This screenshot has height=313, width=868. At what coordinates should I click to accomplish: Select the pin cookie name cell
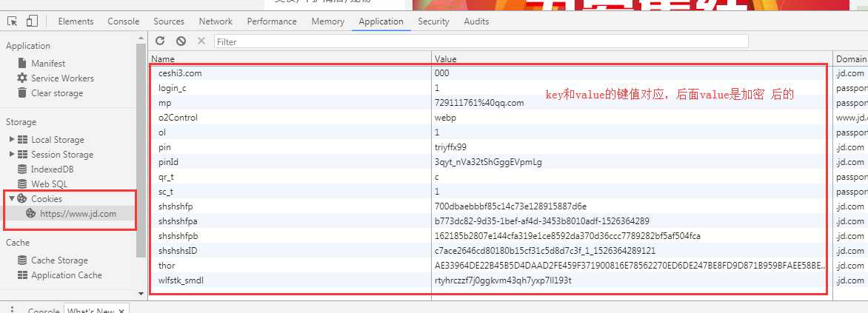pos(291,147)
